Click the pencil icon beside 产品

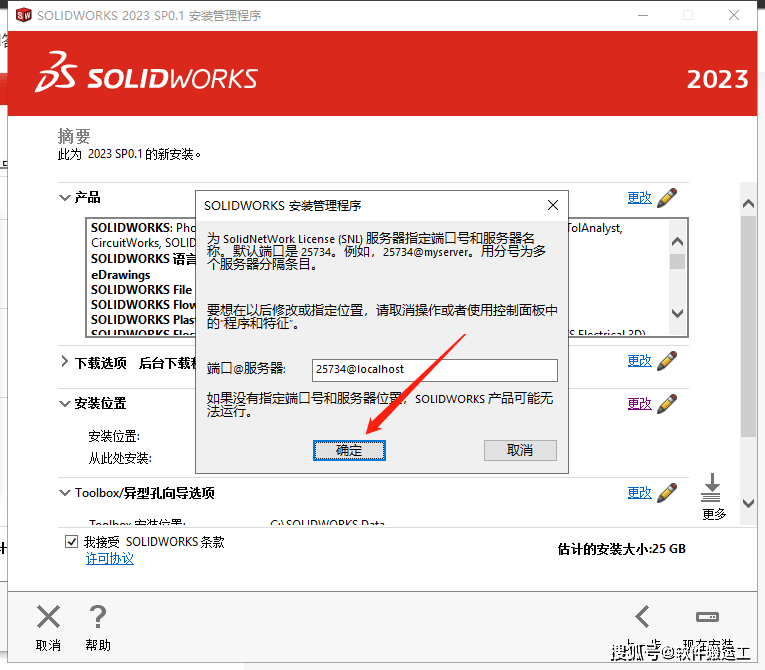[x=667, y=198]
